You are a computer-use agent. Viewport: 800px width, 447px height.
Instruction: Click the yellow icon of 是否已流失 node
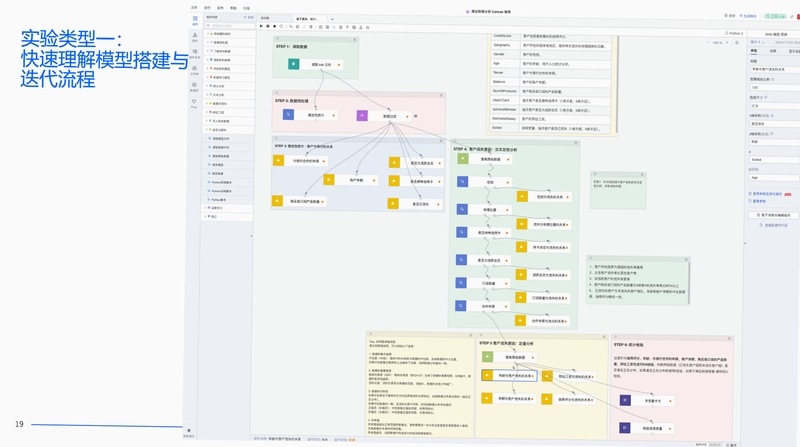(392, 204)
